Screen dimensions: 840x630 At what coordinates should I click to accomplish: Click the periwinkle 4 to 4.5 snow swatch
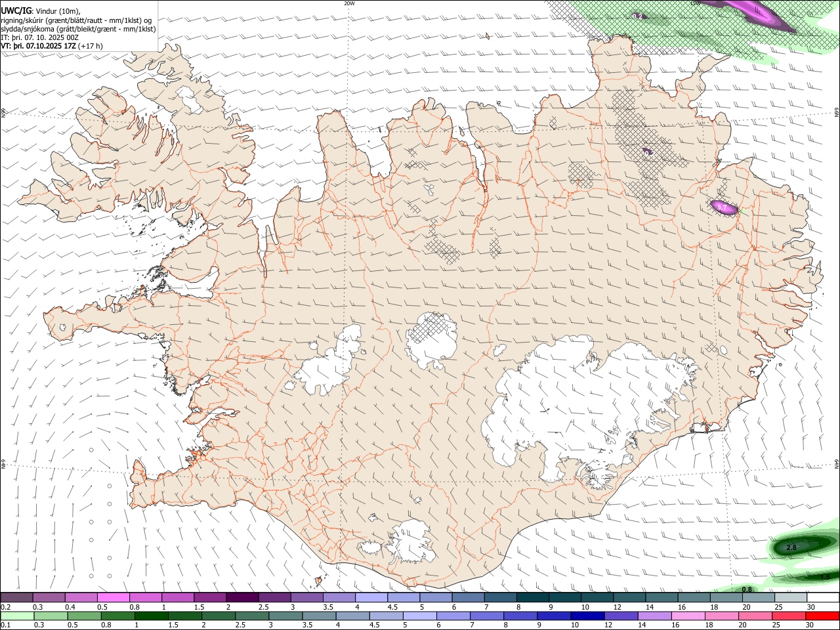tap(371, 598)
